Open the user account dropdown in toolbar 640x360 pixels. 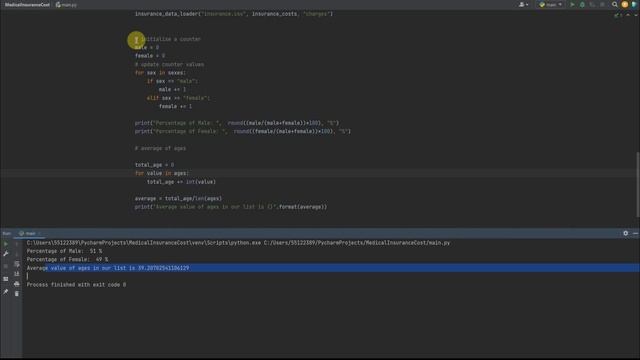[x=523, y=4]
